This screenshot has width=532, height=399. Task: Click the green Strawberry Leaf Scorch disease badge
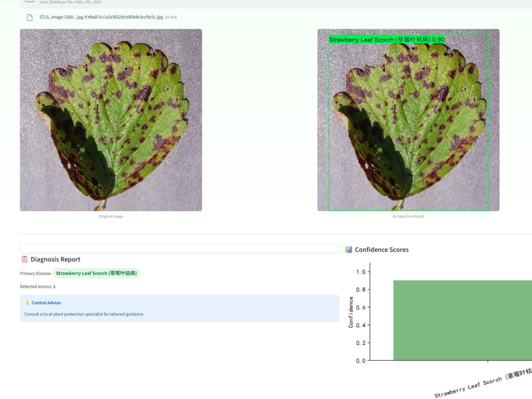point(96,273)
